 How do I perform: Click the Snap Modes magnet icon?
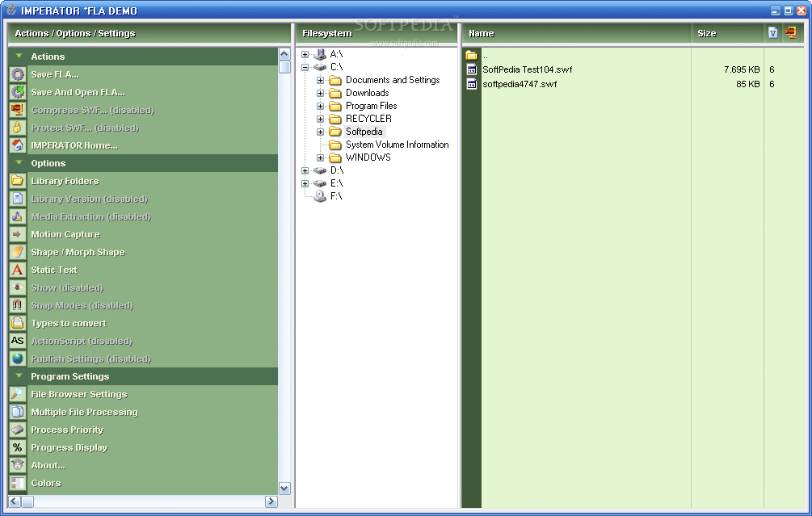click(x=18, y=305)
